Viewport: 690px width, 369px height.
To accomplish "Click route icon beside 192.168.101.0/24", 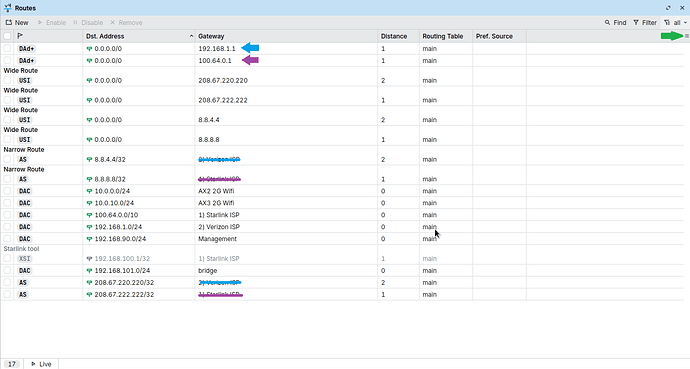I will (89, 270).
